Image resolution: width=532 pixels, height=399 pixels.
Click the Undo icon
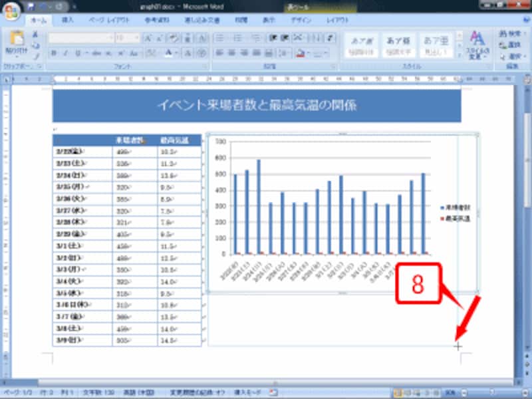tap(43, 7)
